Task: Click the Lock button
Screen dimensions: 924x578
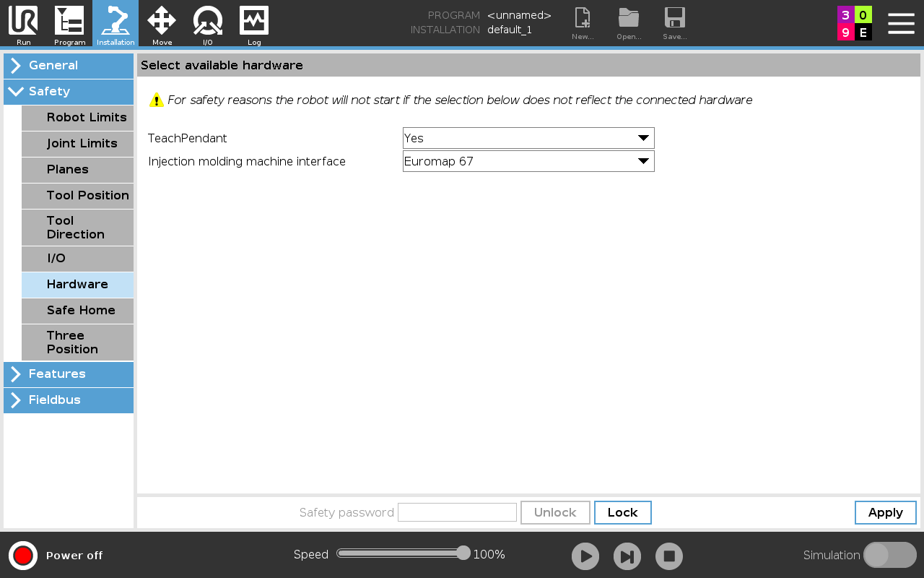Action: (622, 512)
